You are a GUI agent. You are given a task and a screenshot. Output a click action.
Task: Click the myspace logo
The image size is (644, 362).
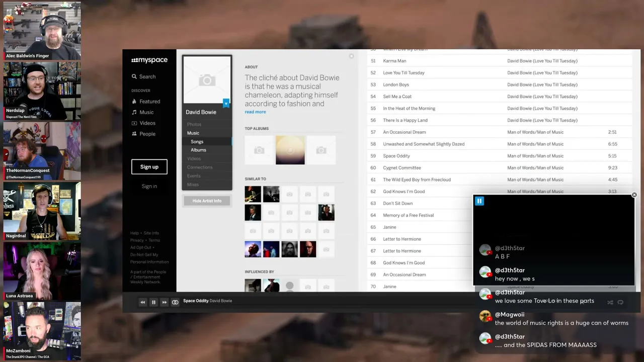point(149,60)
